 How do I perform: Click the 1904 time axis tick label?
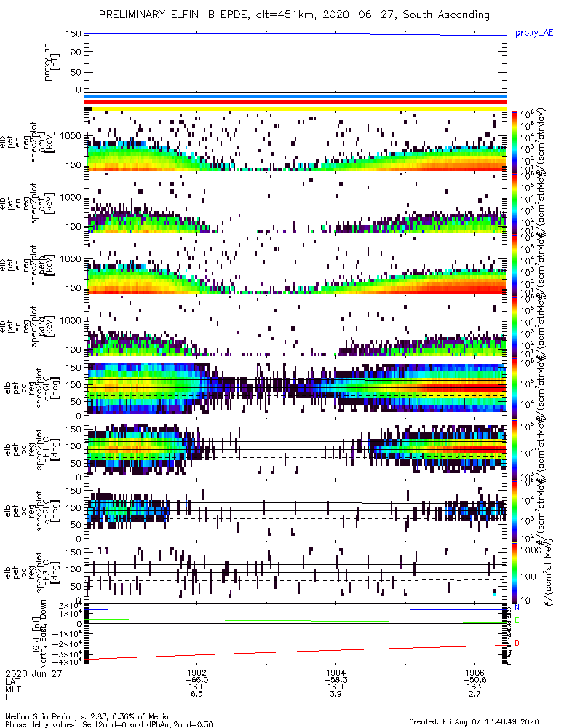click(x=335, y=673)
